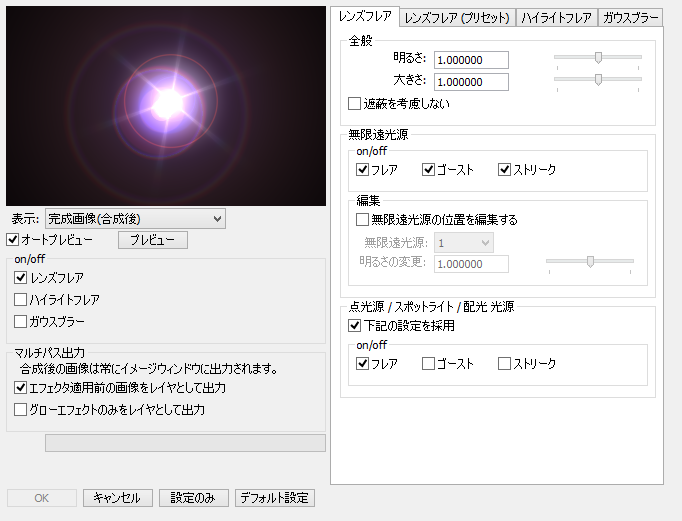Open the 表示 dropdown for 完成画像(合成後)

[135, 218]
